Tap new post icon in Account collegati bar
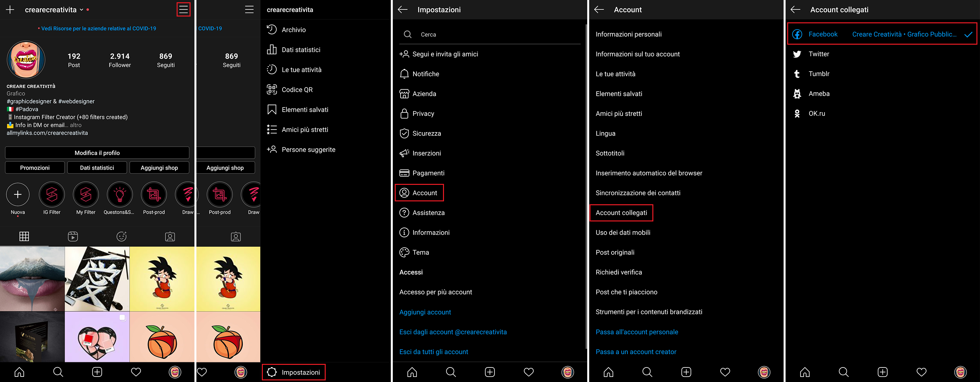 [882, 372]
